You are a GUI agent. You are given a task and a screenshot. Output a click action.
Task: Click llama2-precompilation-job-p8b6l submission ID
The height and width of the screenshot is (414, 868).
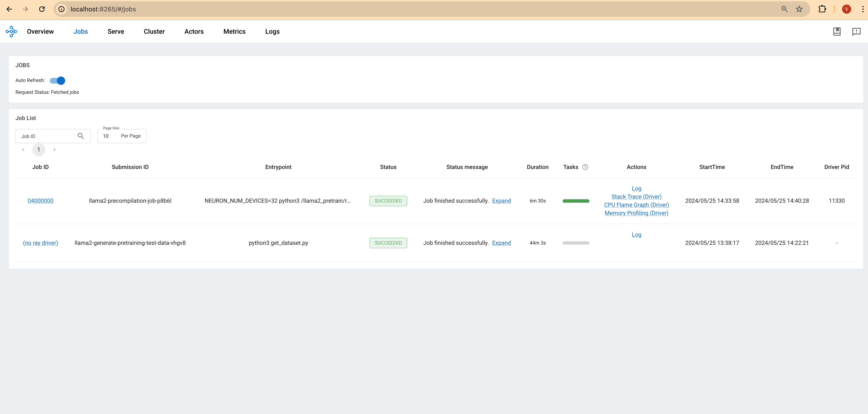point(130,201)
